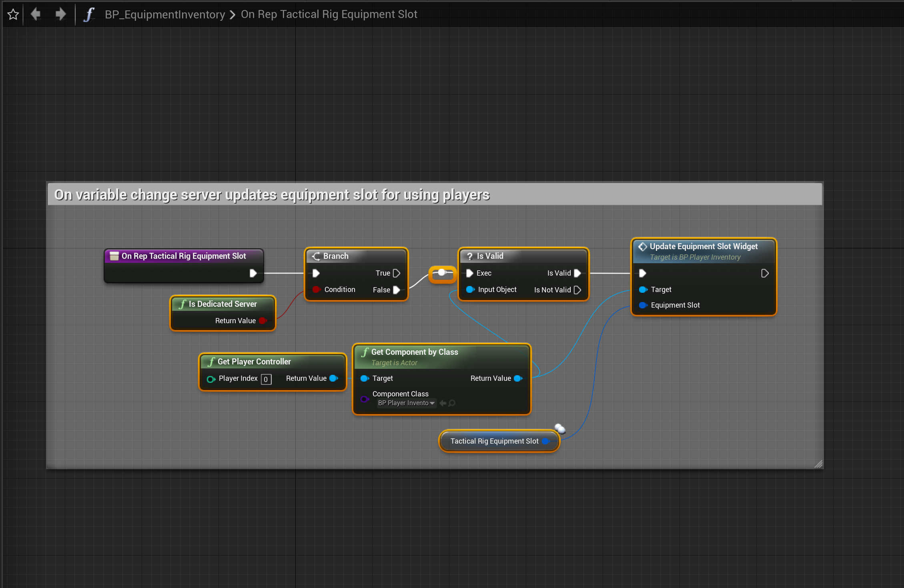Click the Is Valid question mark icon
The height and width of the screenshot is (588, 904).
click(470, 256)
